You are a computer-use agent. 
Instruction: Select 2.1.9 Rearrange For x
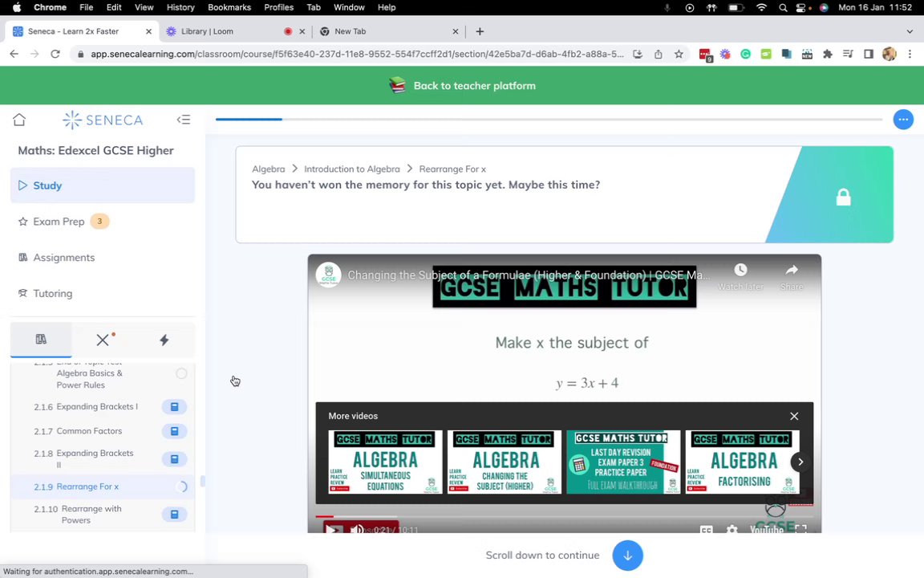tap(103, 486)
